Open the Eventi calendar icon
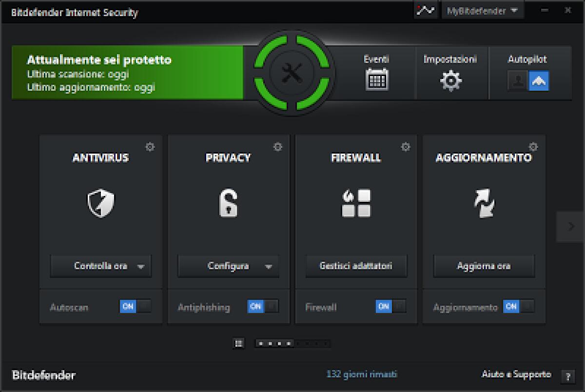 point(377,80)
